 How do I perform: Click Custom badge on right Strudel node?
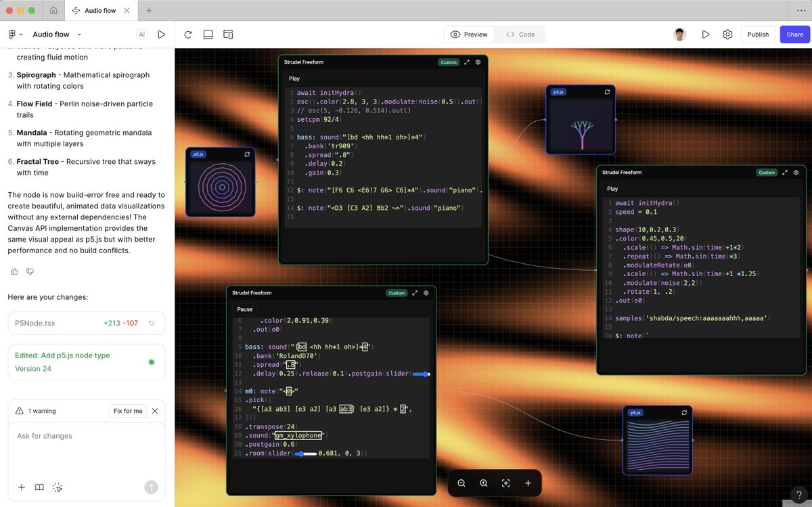click(x=767, y=173)
